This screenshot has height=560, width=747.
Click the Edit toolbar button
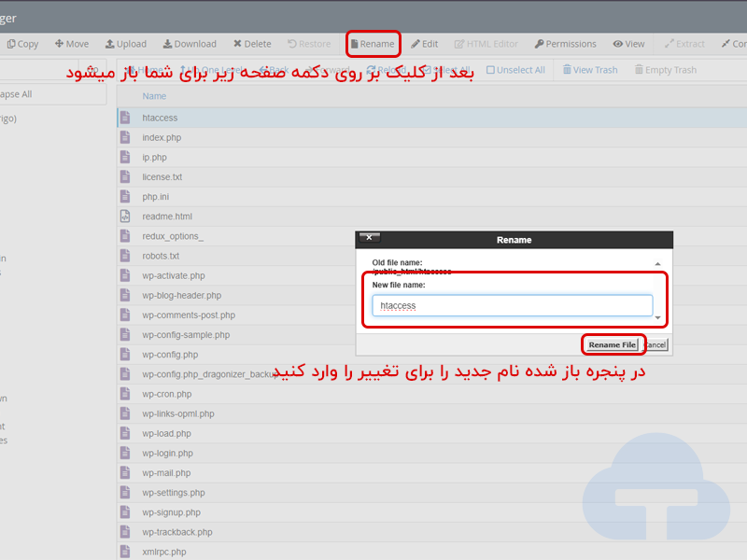(425, 44)
